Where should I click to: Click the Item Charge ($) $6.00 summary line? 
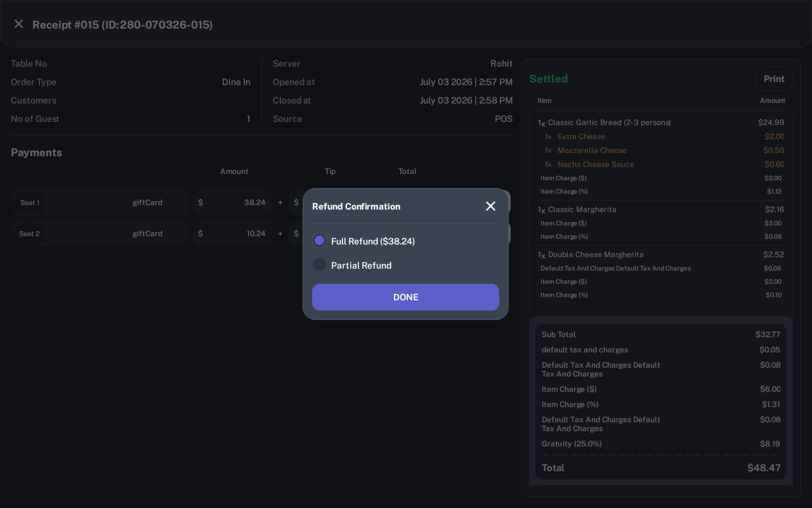[661, 389]
